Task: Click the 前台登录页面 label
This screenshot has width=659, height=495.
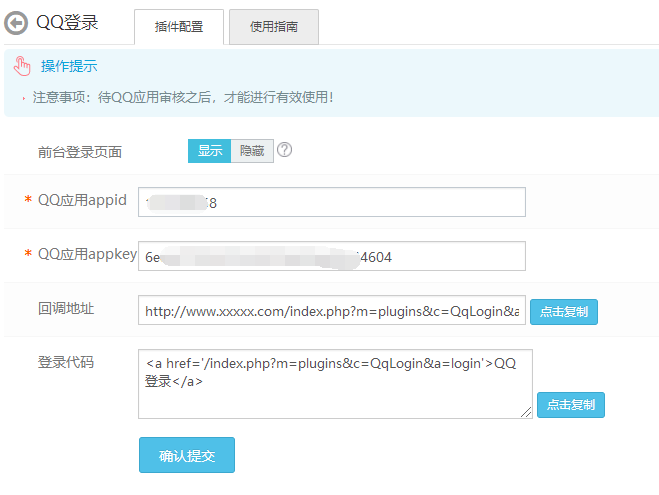Action: click(80, 152)
